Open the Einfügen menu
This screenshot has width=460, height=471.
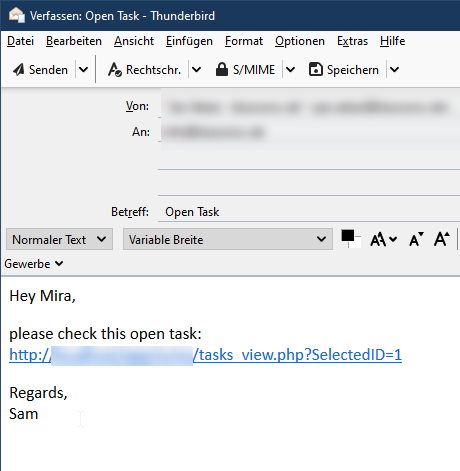click(189, 41)
